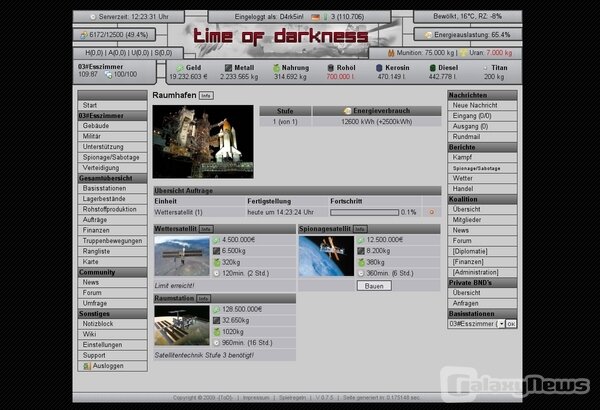This screenshot has height=410, width=600.
Task: Open Verteidigung menu item
Action: [112, 168]
